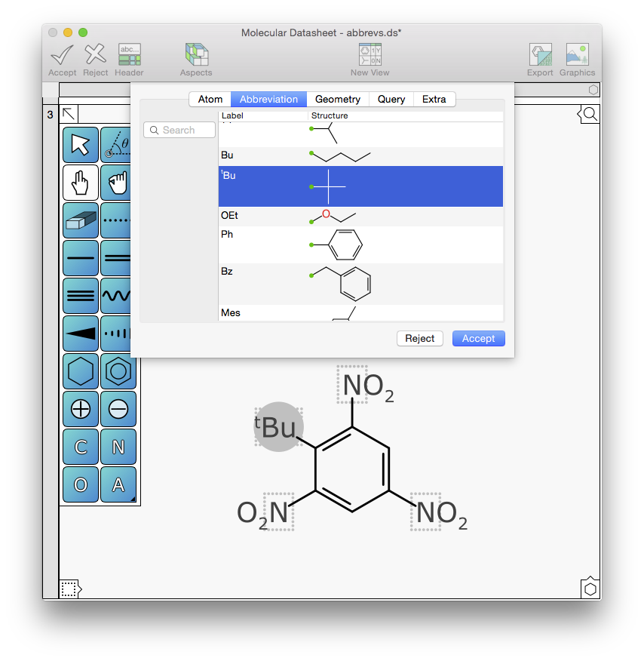Select the Ph abbreviation row
The image size is (644, 661).
(x=360, y=244)
